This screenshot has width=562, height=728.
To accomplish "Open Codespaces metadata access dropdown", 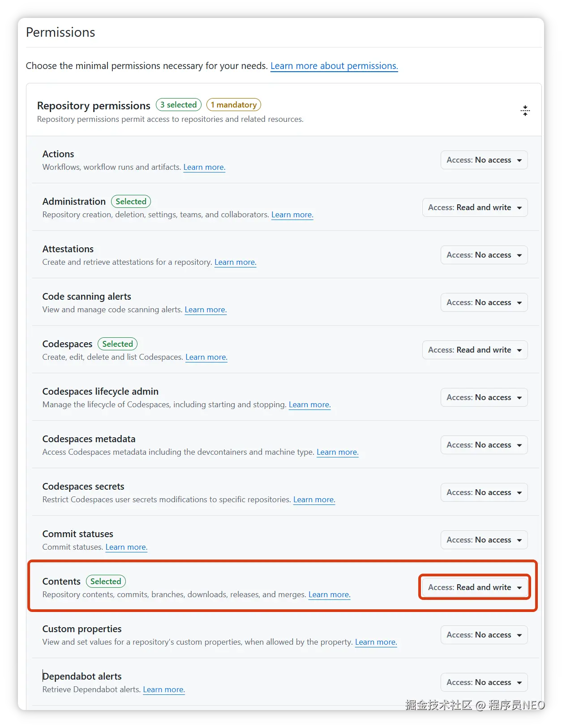I will pyautogui.click(x=484, y=445).
